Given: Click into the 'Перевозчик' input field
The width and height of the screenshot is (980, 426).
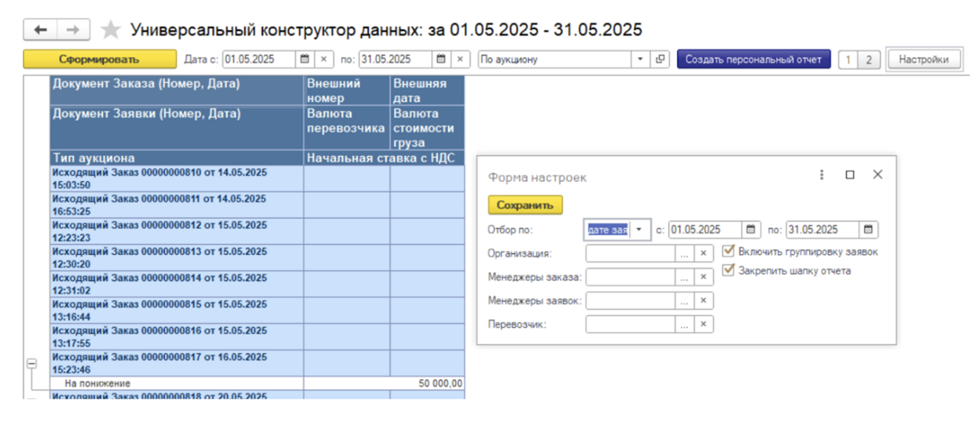Looking at the screenshot, I should tap(631, 325).
